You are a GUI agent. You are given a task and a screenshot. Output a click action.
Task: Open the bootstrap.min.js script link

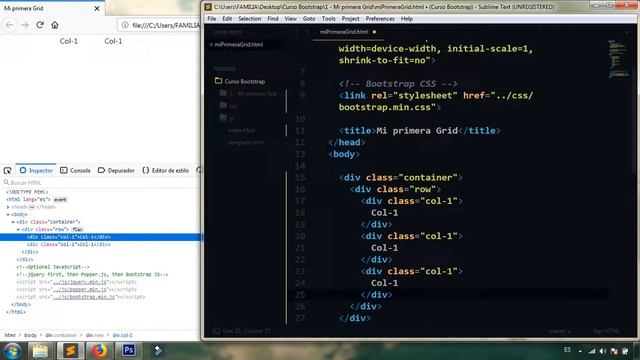[x=84, y=297]
